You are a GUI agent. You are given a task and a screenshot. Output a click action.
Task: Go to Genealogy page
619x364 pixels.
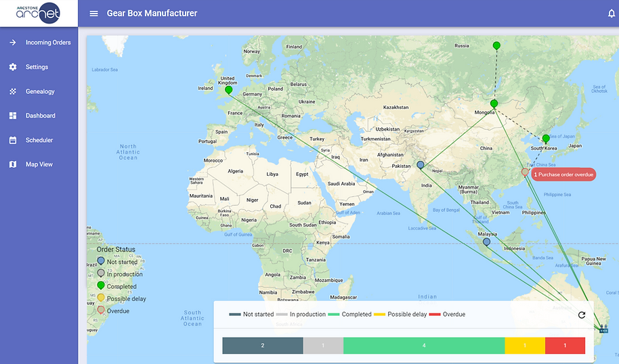point(39,91)
